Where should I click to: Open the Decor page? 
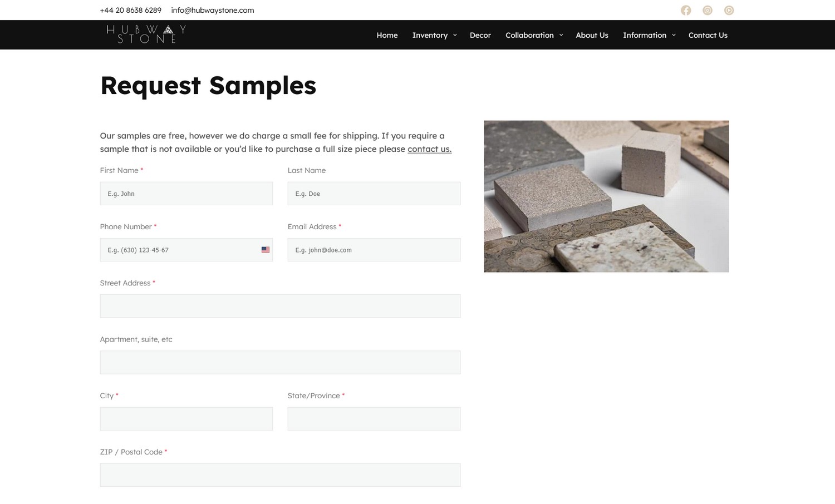[x=480, y=35]
